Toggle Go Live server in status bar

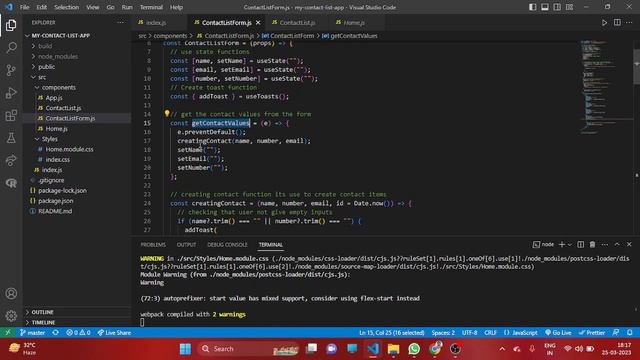[558, 333]
